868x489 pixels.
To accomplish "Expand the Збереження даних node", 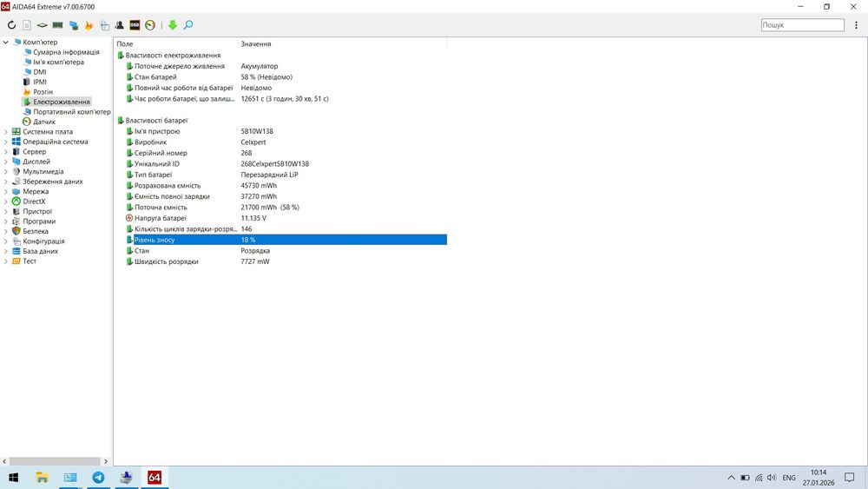I will [5, 182].
